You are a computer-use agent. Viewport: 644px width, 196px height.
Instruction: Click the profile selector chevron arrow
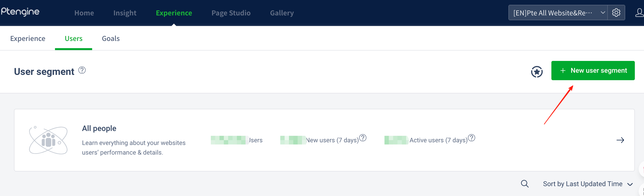tap(603, 13)
